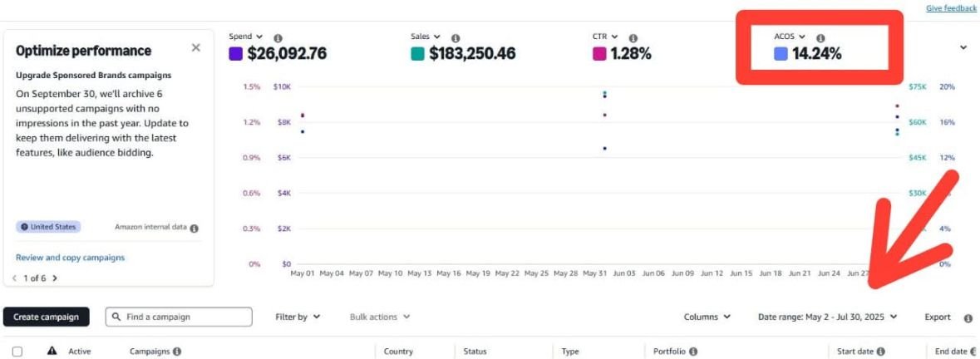980x359 pixels.
Task: Click the purple Spend color swatch
Action: tap(235, 54)
